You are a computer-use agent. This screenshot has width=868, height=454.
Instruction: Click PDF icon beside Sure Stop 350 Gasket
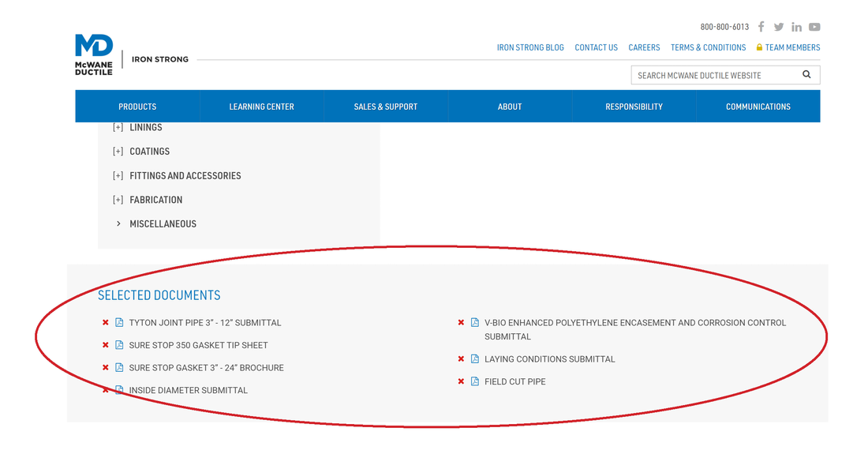coord(119,345)
